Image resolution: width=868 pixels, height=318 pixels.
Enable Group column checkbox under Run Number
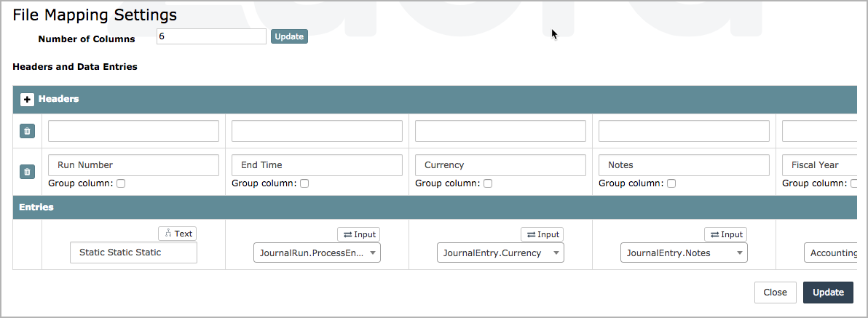point(121,183)
